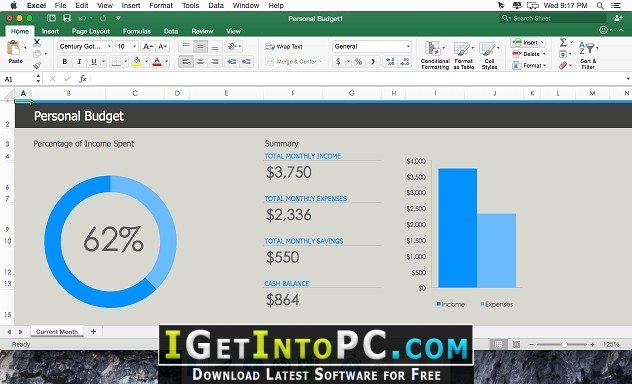Open the Tools menu in menu bar

pos(190,6)
